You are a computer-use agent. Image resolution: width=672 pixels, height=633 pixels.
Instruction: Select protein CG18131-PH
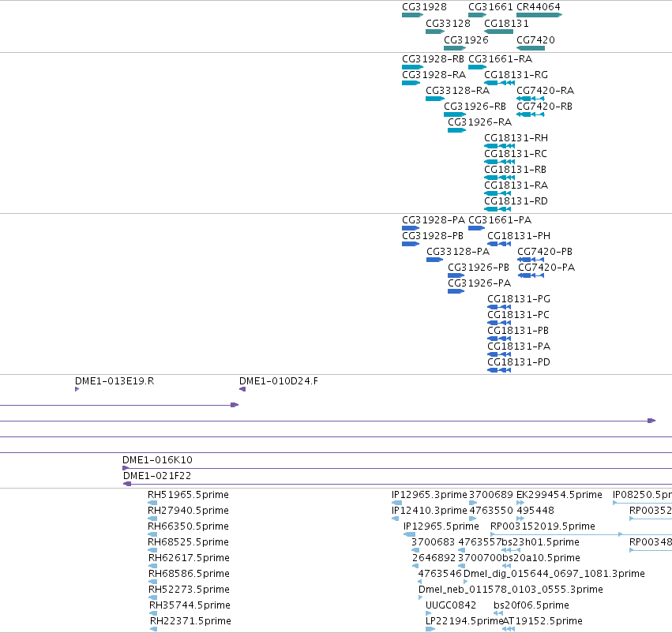pos(499,244)
